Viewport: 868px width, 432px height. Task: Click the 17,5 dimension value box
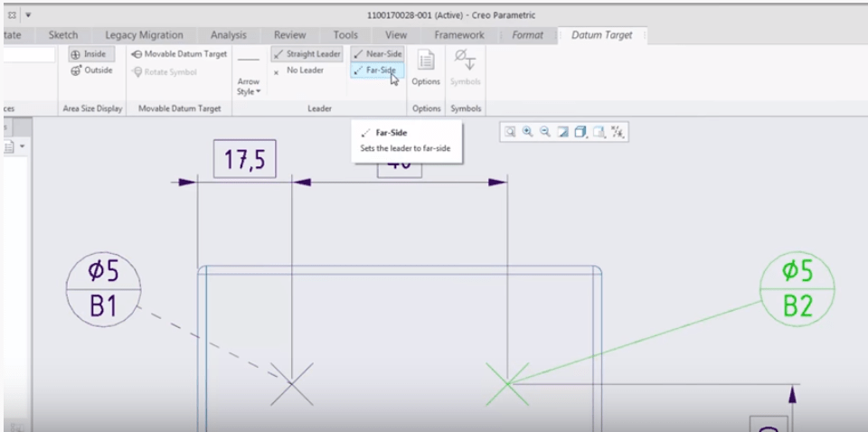coord(244,161)
